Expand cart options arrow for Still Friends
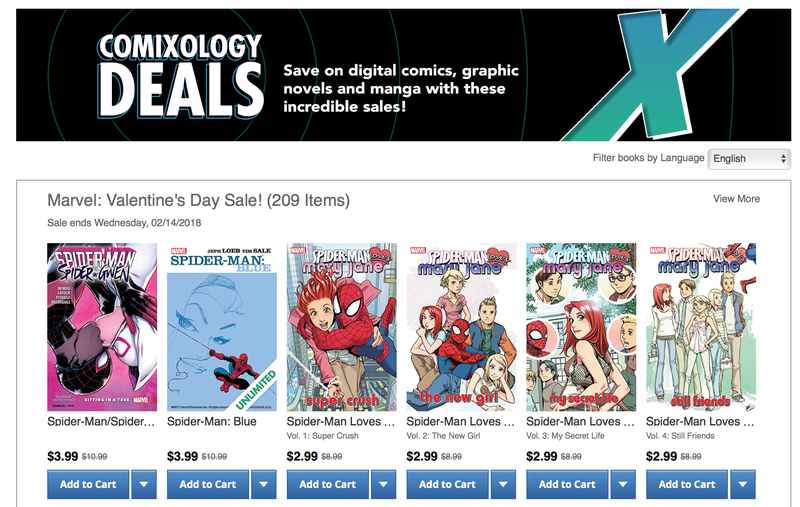 [x=743, y=484]
